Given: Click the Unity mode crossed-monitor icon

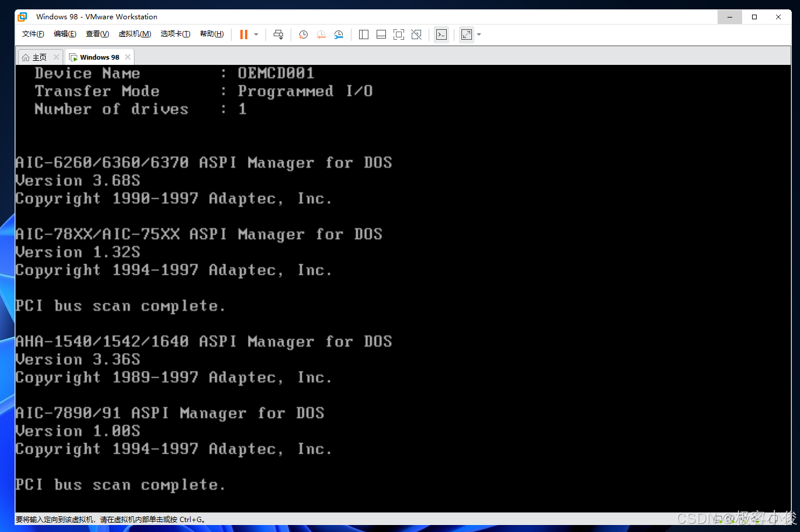Looking at the screenshot, I should [x=416, y=34].
